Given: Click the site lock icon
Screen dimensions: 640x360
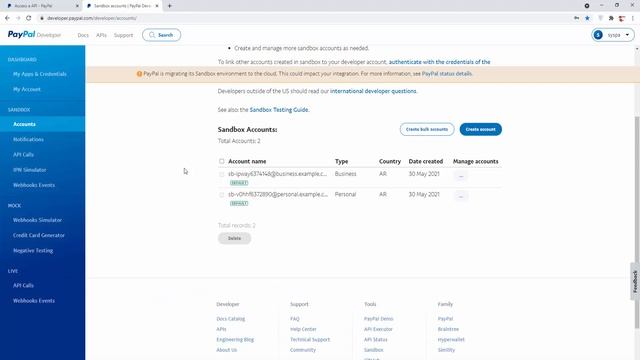Looking at the screenshot, I should [x=41, y=18].
